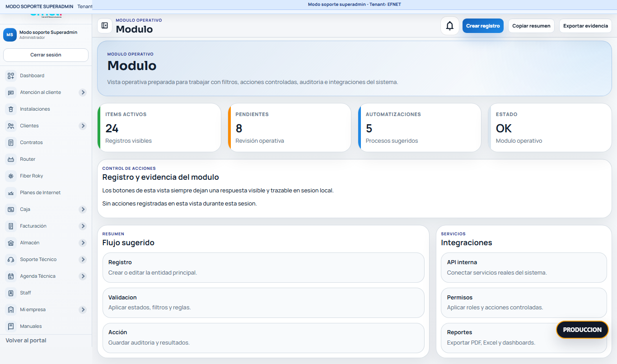Click the Dashboard sidebar icon
The width and height of the screenshot is (617, 364).
click(x=11, y=76)
